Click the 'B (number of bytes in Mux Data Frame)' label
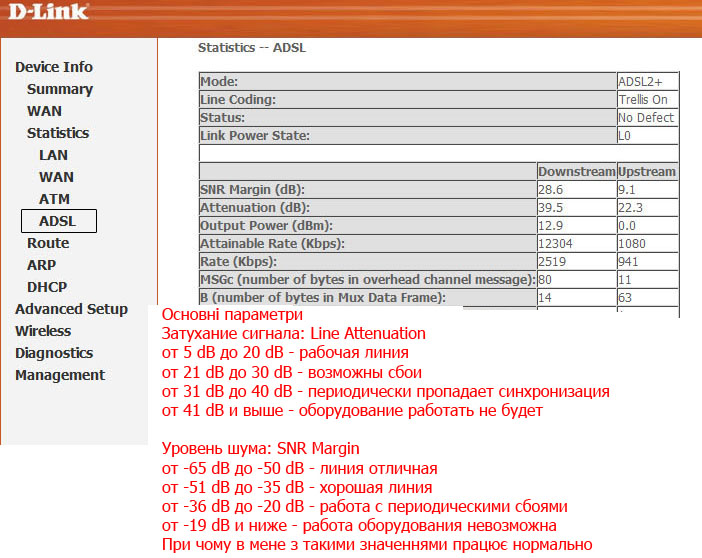Screen dimensions: 702x558 (x=323, y=297)
